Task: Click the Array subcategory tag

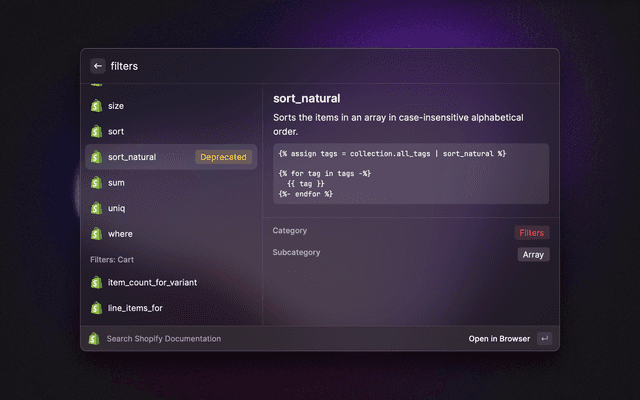Action: [533, 254]
